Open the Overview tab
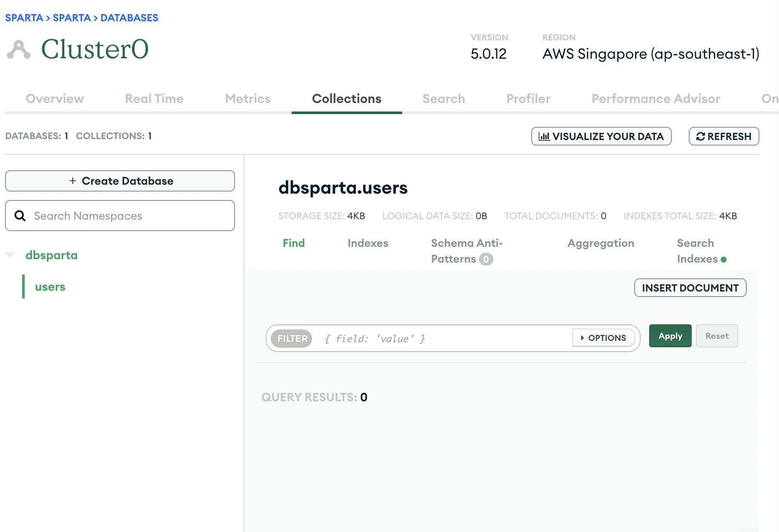Viewport: 779px width, 532px height. click(55, 99)
